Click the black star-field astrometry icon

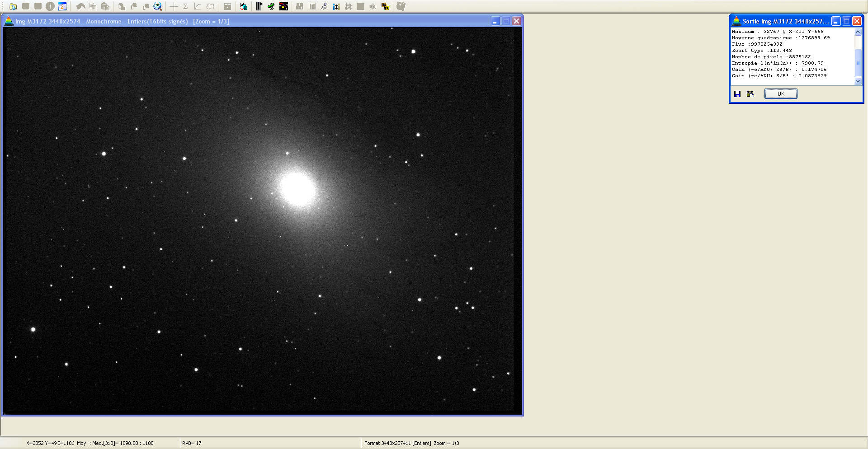283,6
